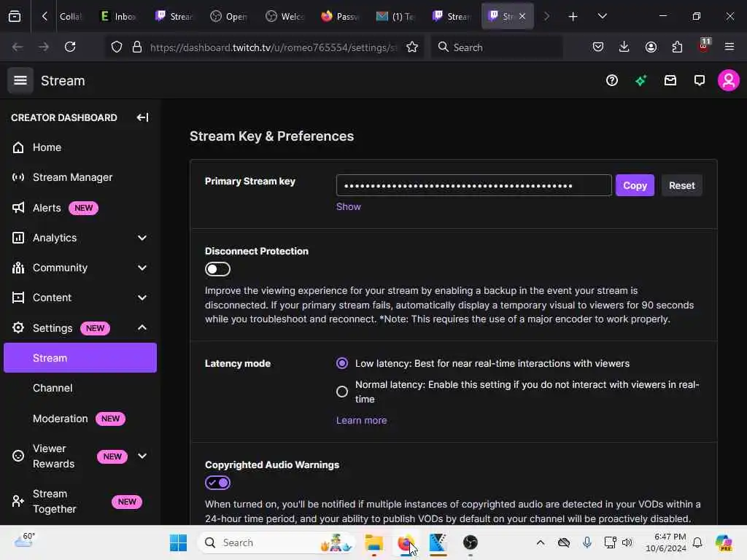Open a new browser tab
The image size is (747, 560).
pyautogui.click(x=573, y=16)
